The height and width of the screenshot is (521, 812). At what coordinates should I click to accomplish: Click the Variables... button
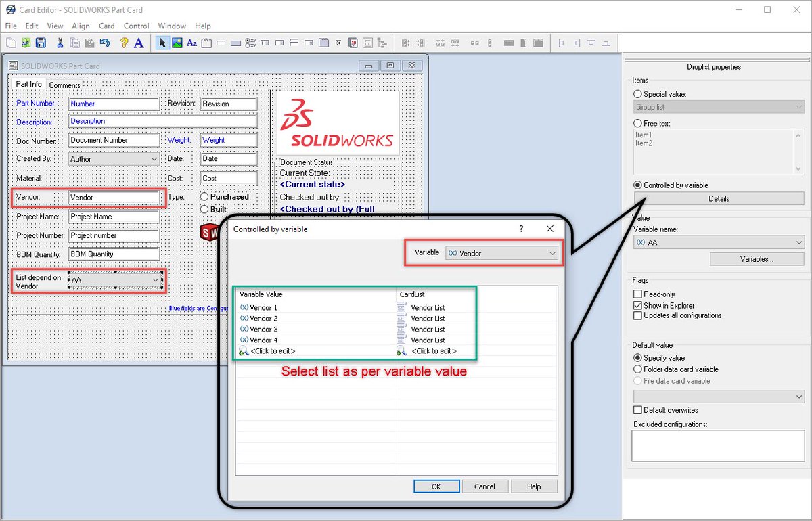tap(757, 259)
